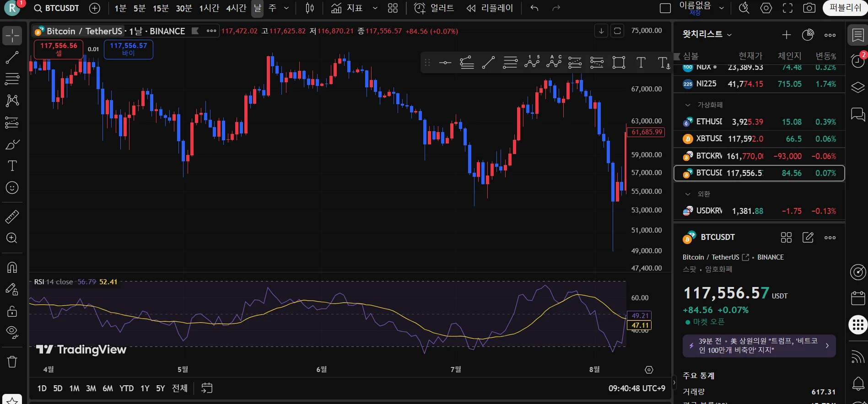This screenshot has width=868, height=404.
Task: Open the alerts alarm clock panel
Action: pyautogui.click(x=858, y=60)
